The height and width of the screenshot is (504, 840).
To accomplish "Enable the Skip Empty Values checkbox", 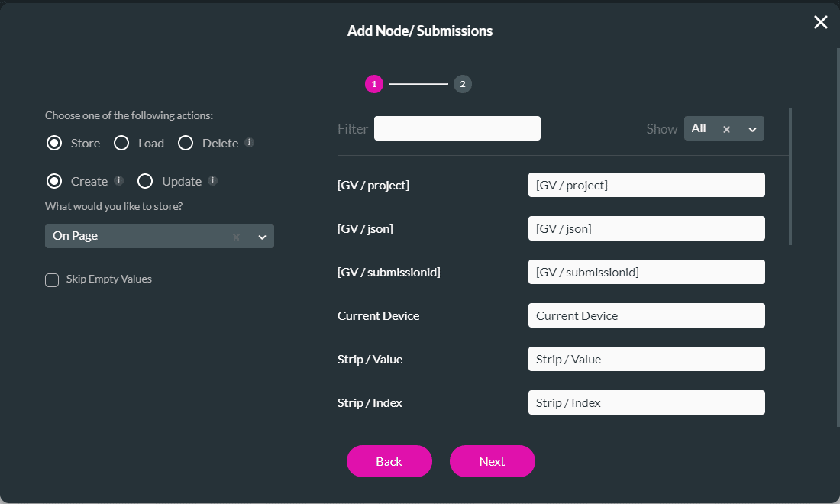I will click(x=51, y=279).
